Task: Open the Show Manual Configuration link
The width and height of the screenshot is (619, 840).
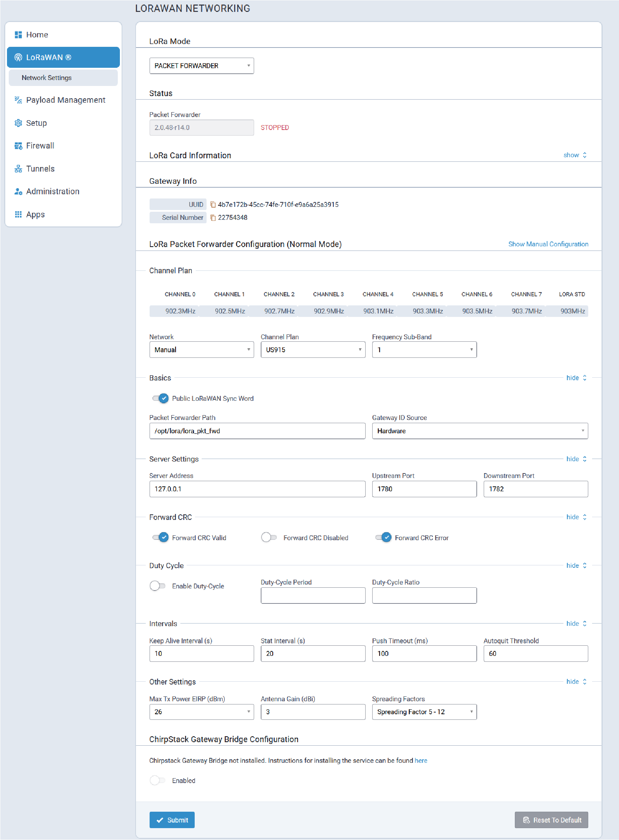Action: coord(548,244)
